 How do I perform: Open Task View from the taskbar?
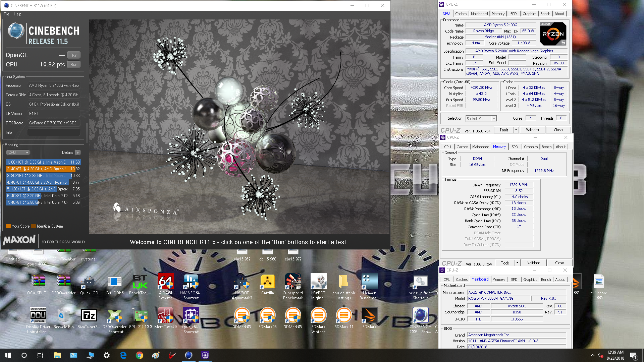pyautogui.click(x=40, y=355)
